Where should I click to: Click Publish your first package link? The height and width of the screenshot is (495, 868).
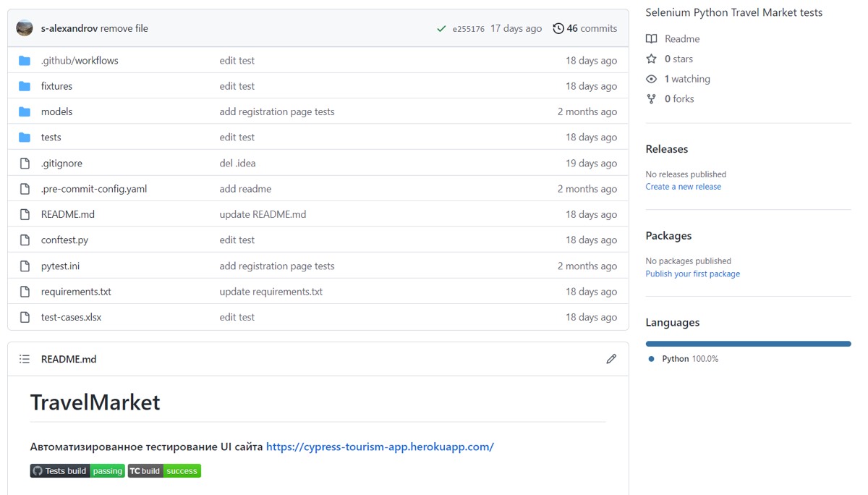[x=692, y=274]
